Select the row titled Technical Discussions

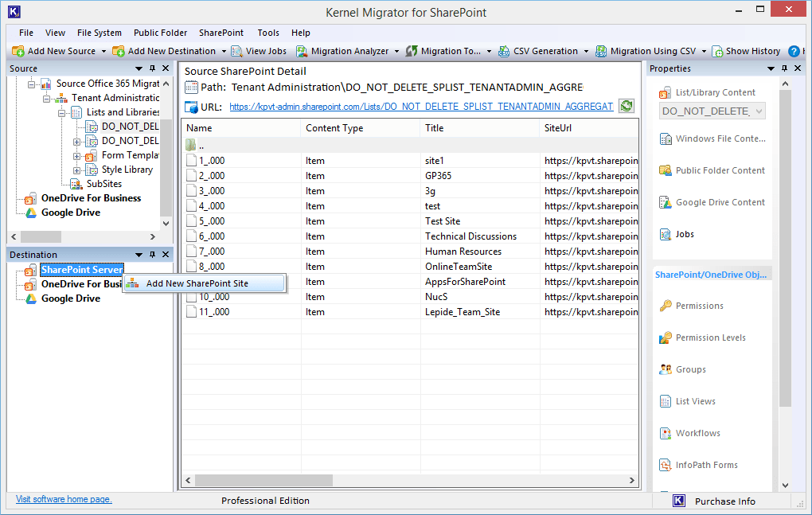point(410,236)
